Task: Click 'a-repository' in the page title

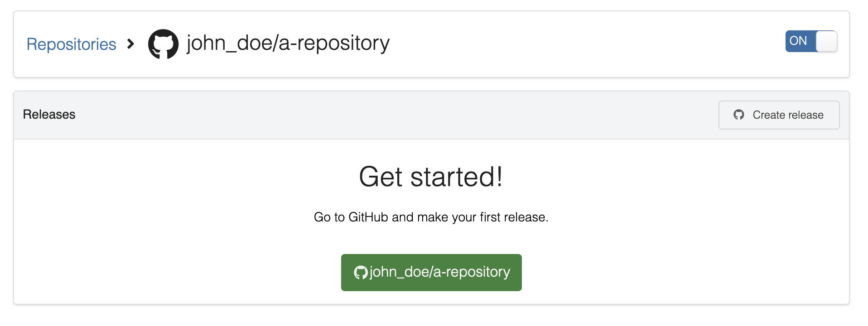Action: point(334,43)
